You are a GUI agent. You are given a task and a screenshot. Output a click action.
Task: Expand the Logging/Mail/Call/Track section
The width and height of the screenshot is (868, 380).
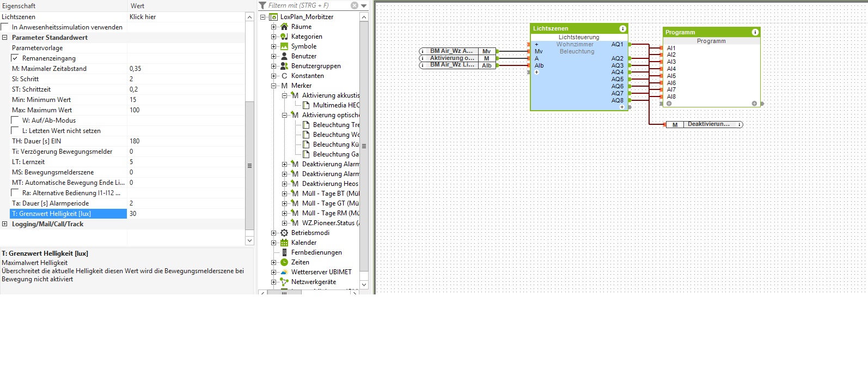5,224
